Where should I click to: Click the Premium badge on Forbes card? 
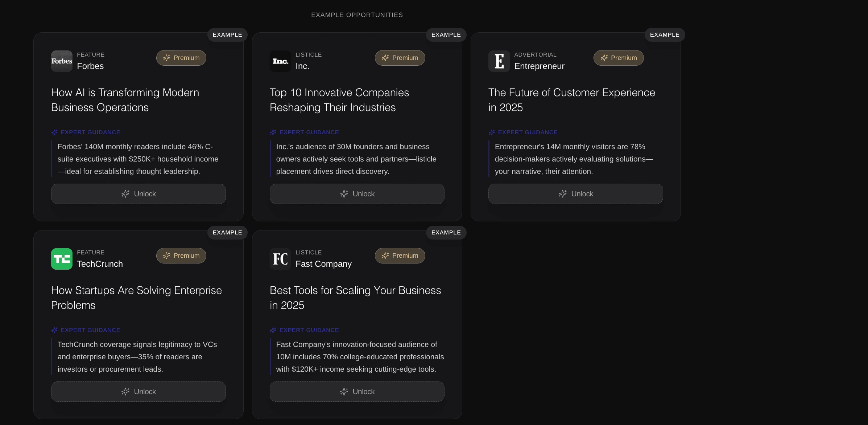coord(181,58)
